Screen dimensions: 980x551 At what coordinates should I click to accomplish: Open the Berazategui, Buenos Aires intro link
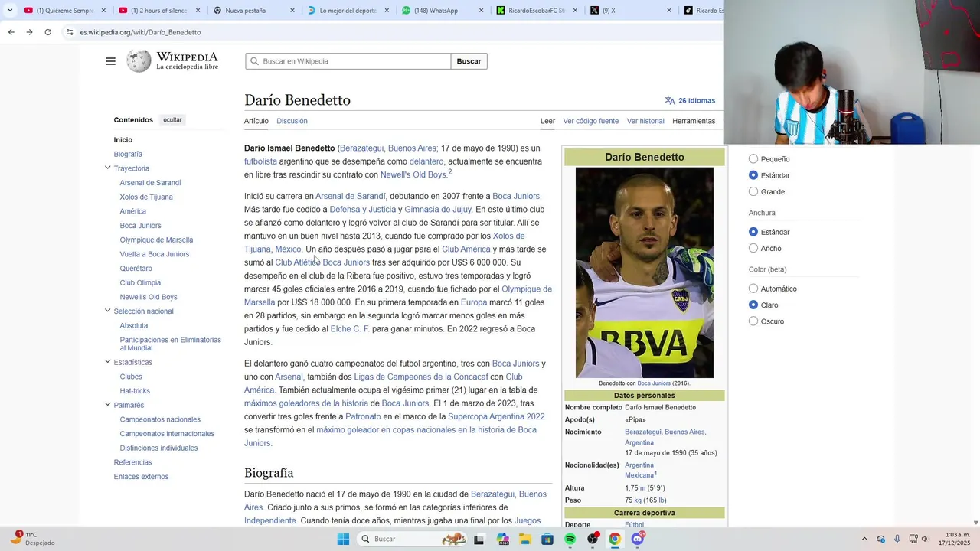(387, 148)
